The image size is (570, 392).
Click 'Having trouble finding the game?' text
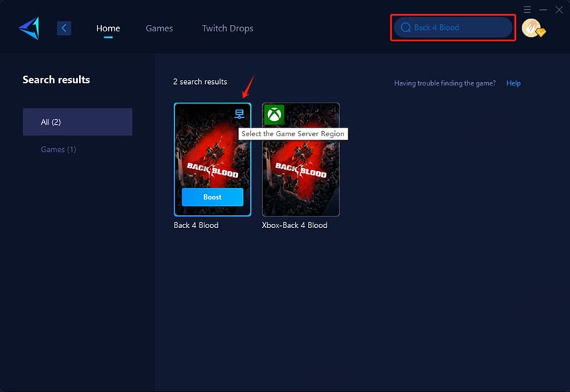[x=445, y=83]
